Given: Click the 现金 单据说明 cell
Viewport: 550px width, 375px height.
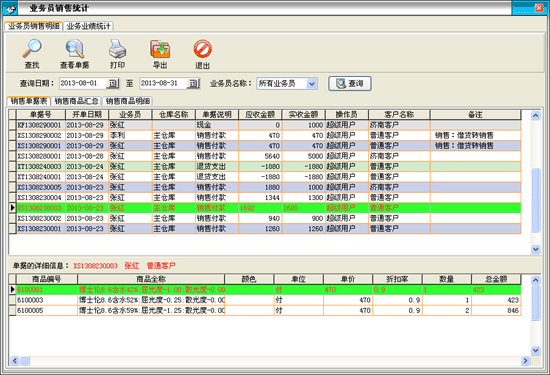Looking at the screenshot, I should pyautogui.click(x=217, y=125).
